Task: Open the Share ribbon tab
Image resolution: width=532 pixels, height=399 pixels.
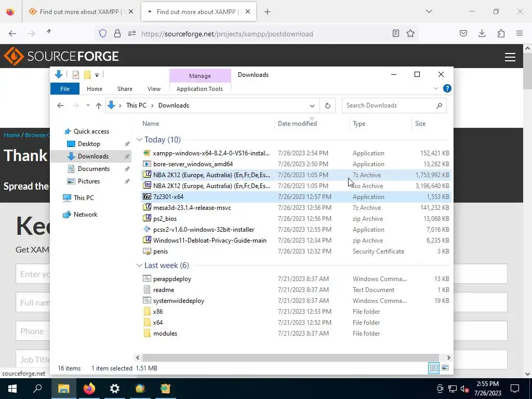Action: pyautogui.click(x=125, y=88)
